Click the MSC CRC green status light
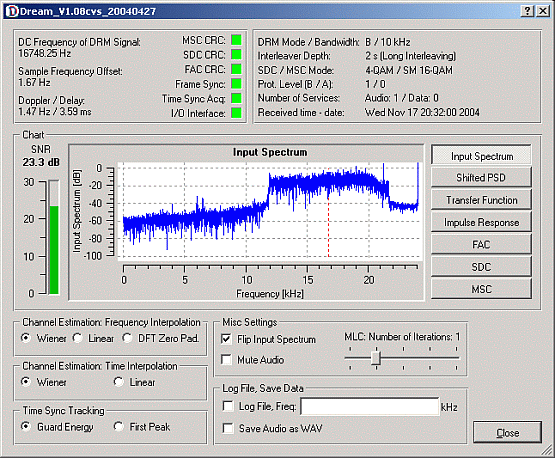This screenshot has height=458, width=555. pyautogui.click(x=236, y=40)
